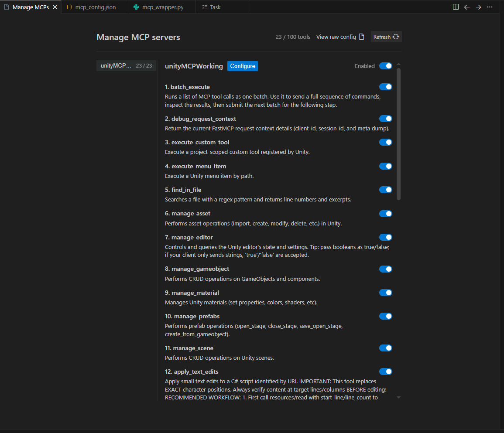Toggle the apply_text_edits tool switch
The image size is (504, 433).
[385, 372]
